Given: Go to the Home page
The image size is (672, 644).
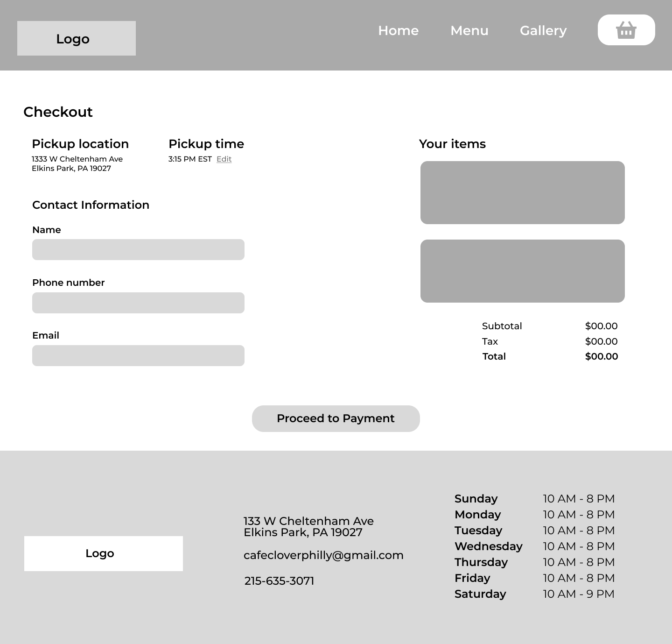Looking at the screenshot, I should point(398,30).
